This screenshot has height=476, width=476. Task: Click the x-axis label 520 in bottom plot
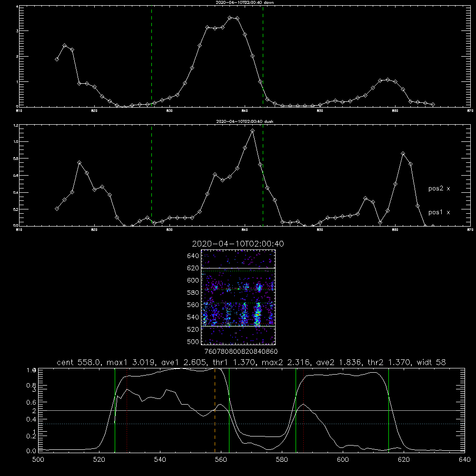99,459
